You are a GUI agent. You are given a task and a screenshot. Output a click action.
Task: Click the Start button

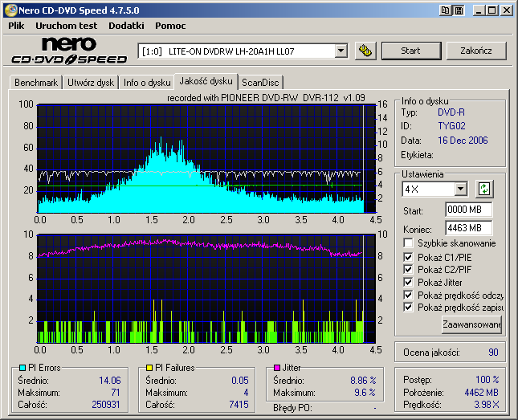pos(411,51)
